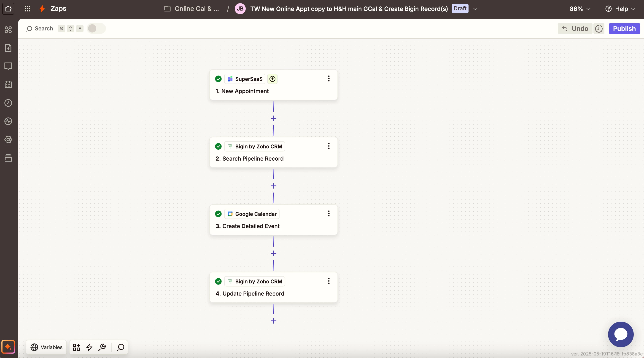Expand Zap title options chevron
Image resolution: width=644 pixels, height=358 pixels.
click(475, 9)
